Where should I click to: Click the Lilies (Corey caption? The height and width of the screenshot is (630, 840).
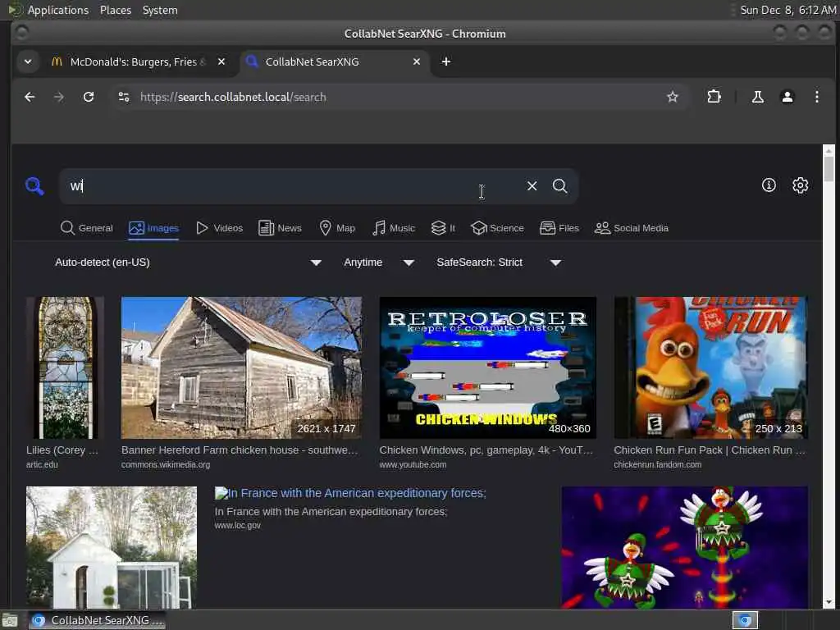[x=62, y=450]
